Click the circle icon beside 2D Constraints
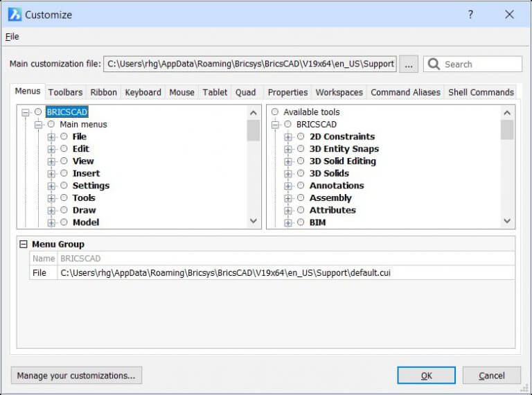 [x=301, y=137]
